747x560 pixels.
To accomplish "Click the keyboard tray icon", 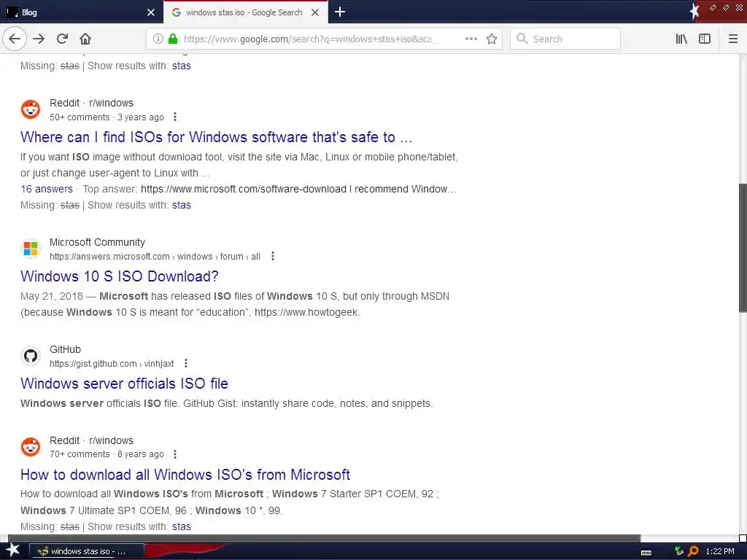I will coord(646,553).
